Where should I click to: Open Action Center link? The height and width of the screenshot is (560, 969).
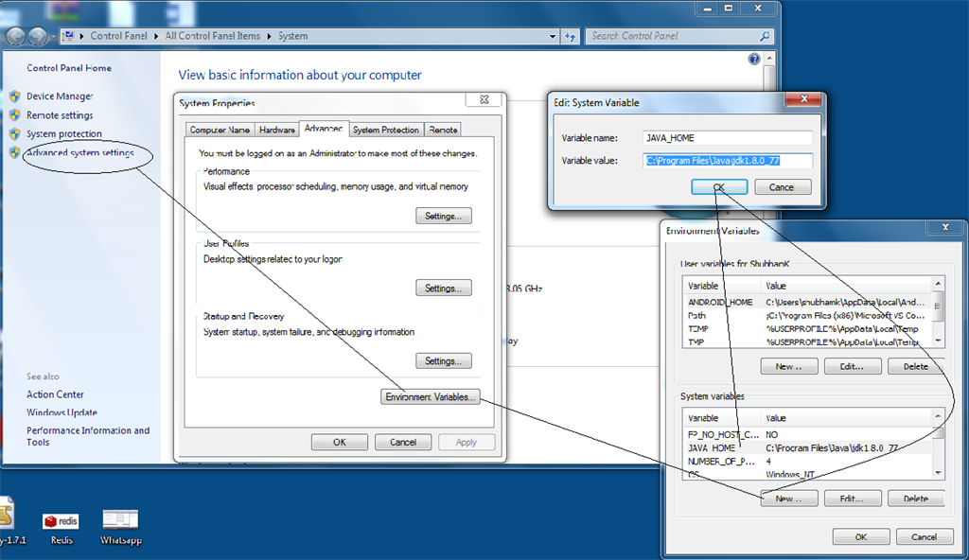tap(55, 394)
